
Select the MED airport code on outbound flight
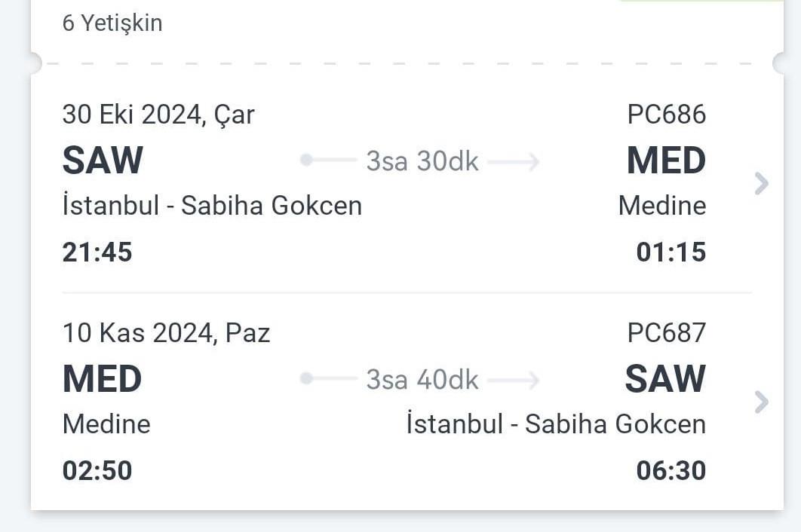(x=665, y=161)
